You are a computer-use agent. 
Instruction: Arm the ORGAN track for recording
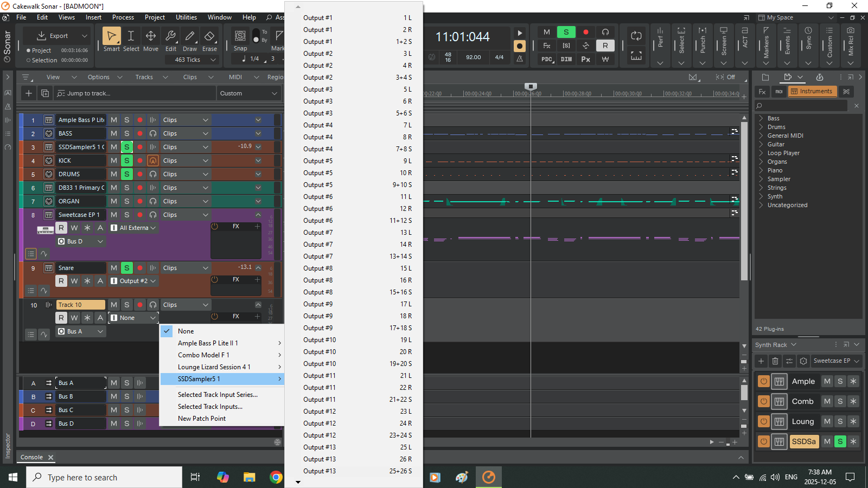140,201
